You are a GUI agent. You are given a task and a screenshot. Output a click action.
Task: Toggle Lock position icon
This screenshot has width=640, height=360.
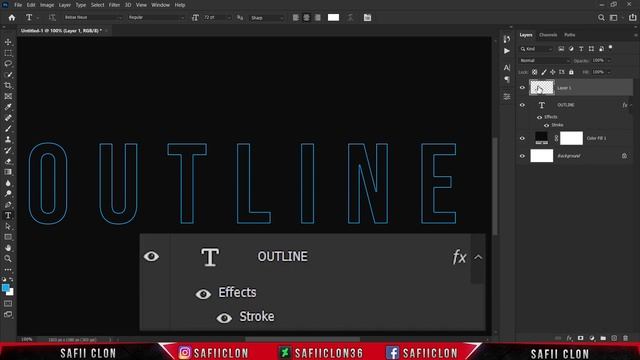553,72
